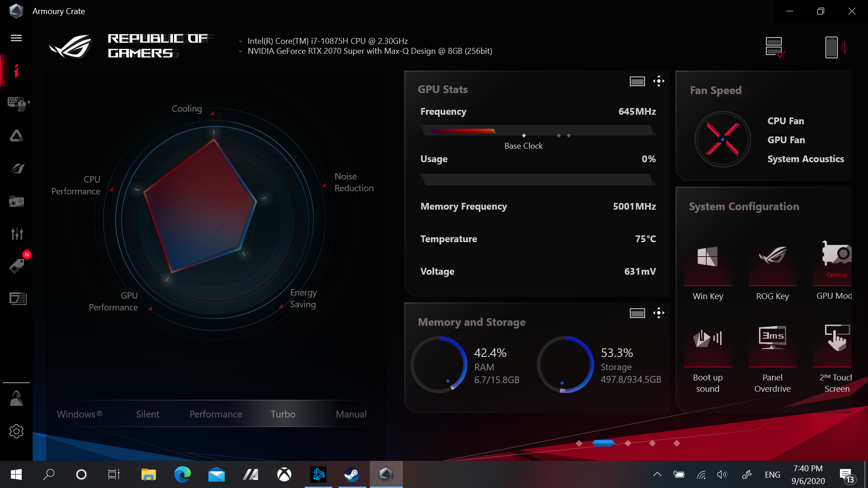Click the Energy Saving radar label
Screen dimensions: 868x488
(303, 298)
